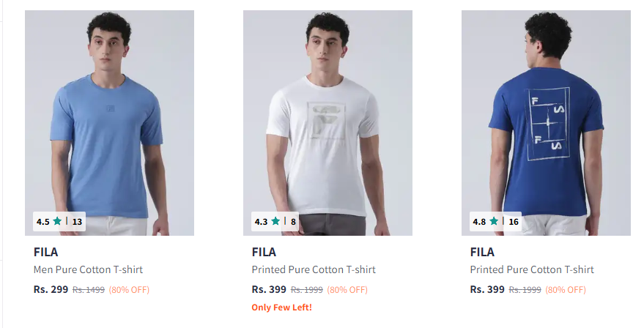Click the Printed Pure Cotton T-shirt title under white shirt
This screenshot has width=644, height=328.
[x=314, y=269]
